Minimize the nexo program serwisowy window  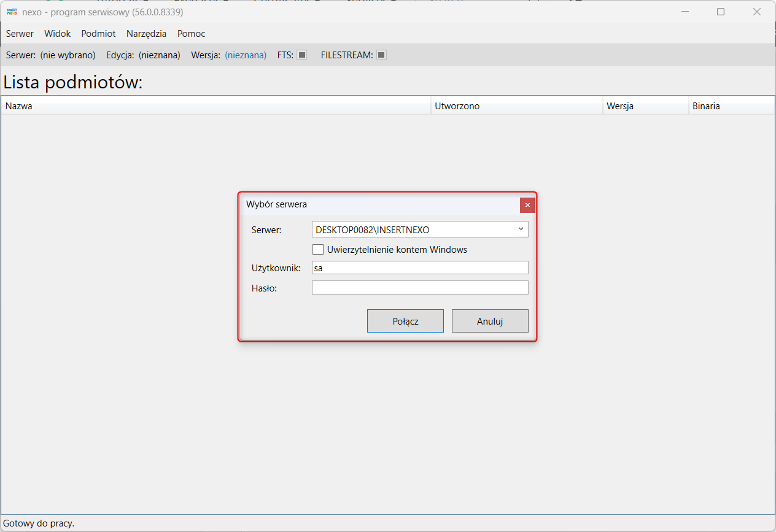tap(685, 12)
